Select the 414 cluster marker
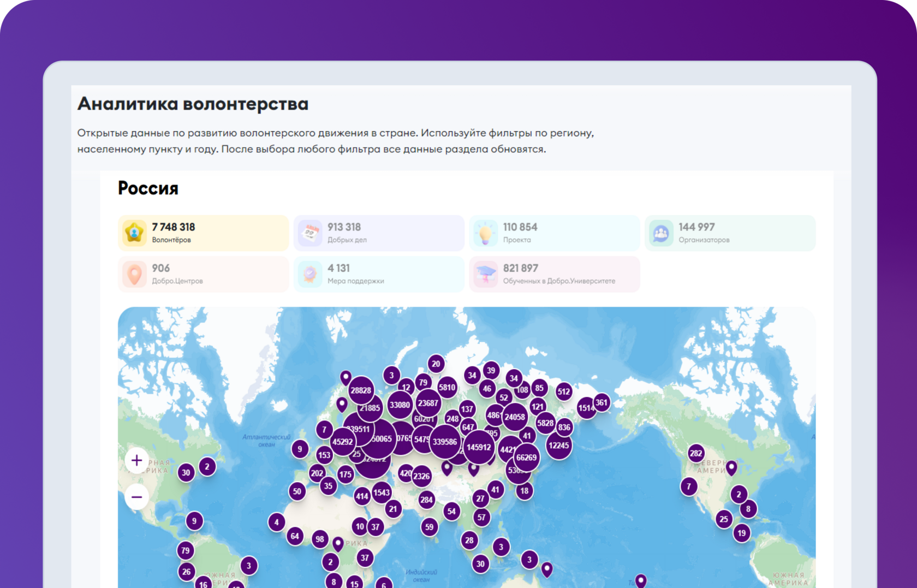Image resolution: width=917 pixels, height=588 pixels. click(x=362, y=496)
